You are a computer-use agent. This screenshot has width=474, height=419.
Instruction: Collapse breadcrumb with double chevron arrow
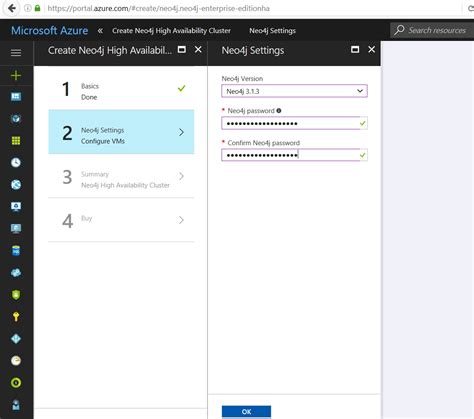(x=100, y=31)
